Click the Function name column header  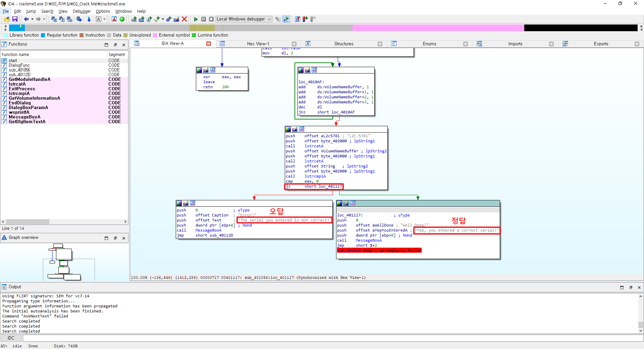point(54,54)
